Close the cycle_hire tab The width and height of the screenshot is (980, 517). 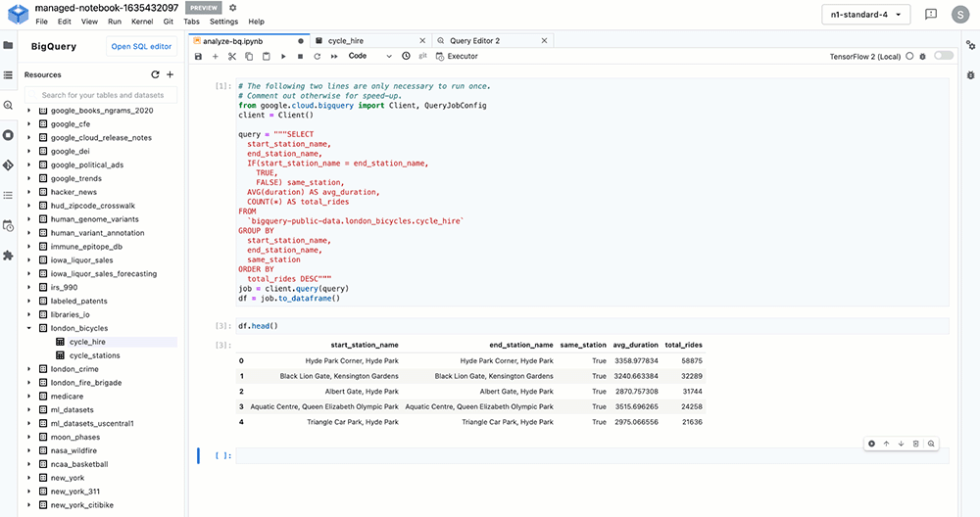(x=422, y=40)
